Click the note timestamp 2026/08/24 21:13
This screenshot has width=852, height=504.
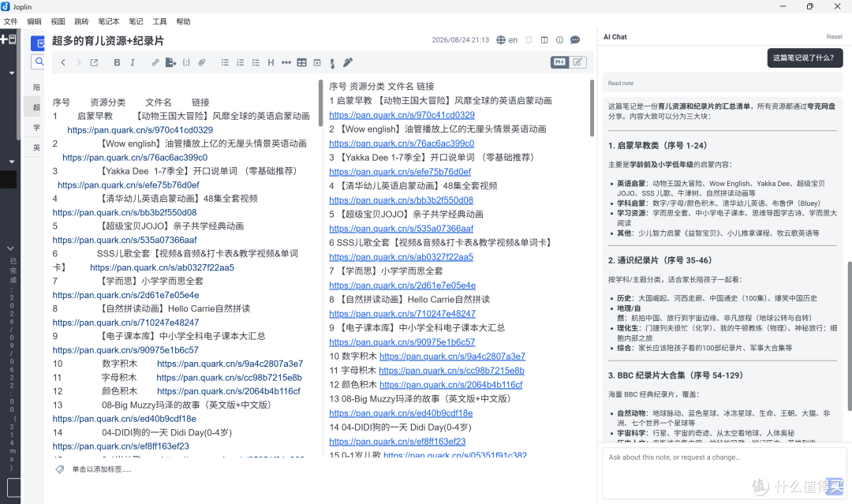460,40
